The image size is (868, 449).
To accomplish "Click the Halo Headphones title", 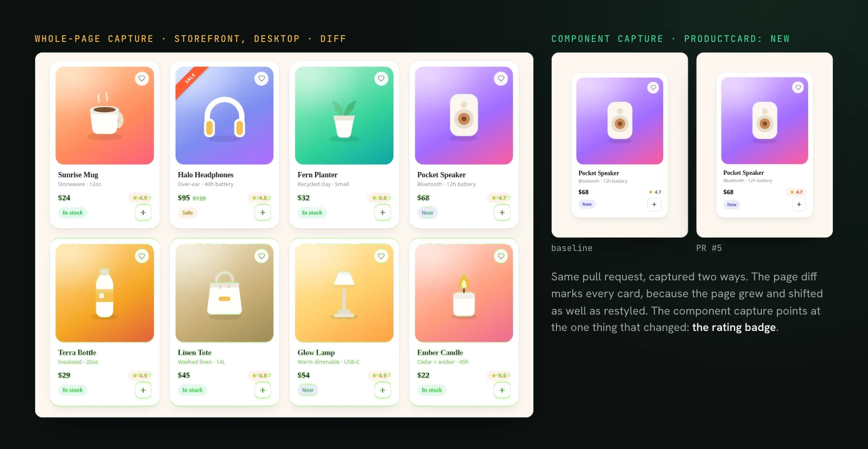I will click(205, 175).
